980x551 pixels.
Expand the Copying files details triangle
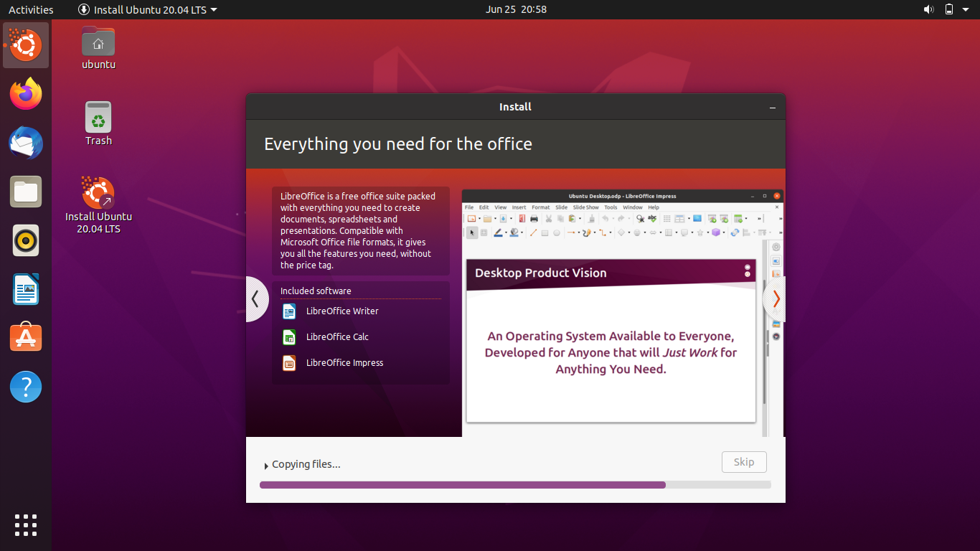[x=265, y=465]
